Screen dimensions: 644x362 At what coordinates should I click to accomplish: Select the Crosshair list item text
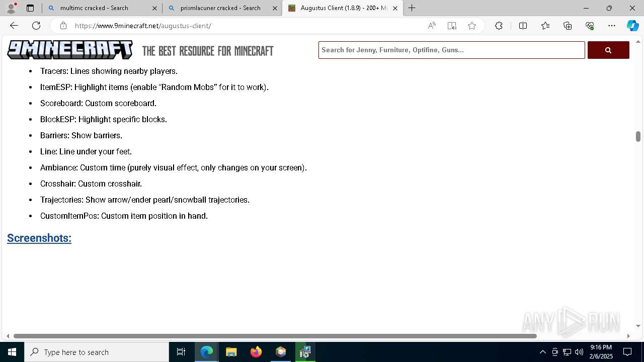[x=91, y=184]
